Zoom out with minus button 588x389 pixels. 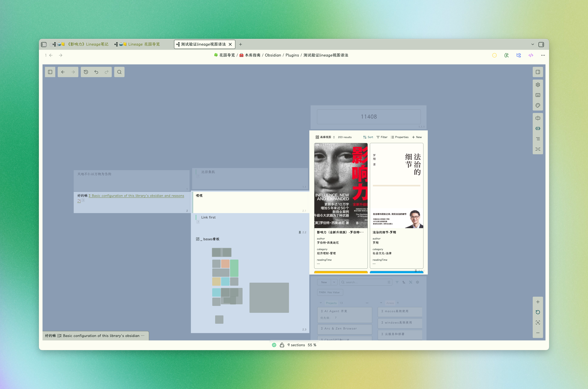click(538, 333)
